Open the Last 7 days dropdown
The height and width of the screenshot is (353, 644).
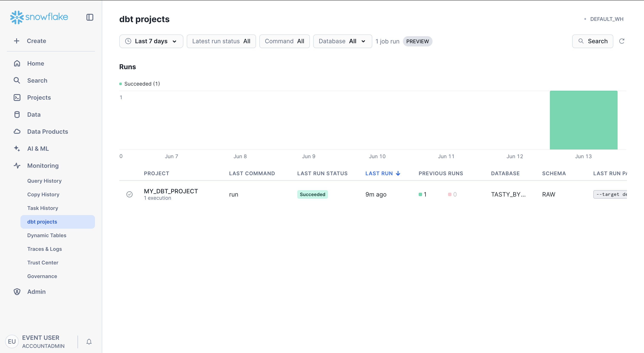click(151, 41)
